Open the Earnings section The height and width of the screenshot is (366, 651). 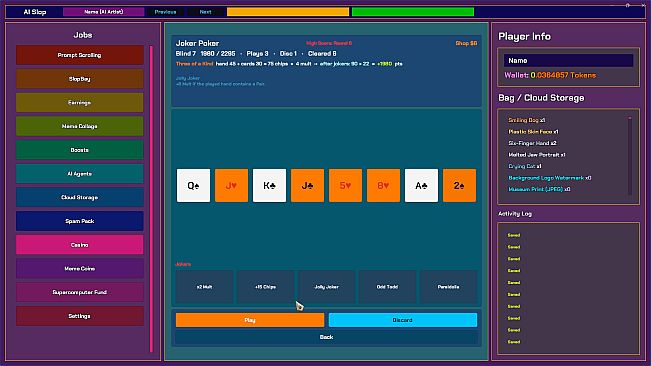tap(80, 102)
